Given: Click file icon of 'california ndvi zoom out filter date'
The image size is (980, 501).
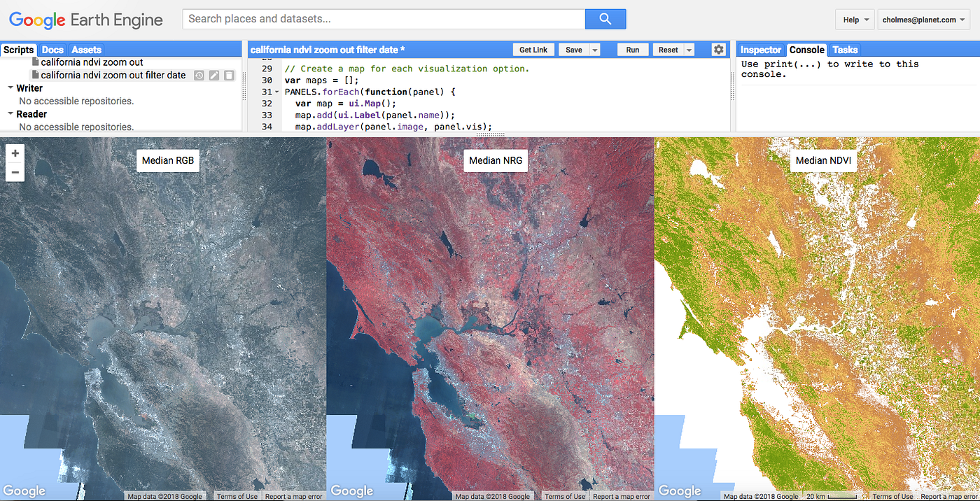Looking at the screenshot, I should tap(36, 75).
